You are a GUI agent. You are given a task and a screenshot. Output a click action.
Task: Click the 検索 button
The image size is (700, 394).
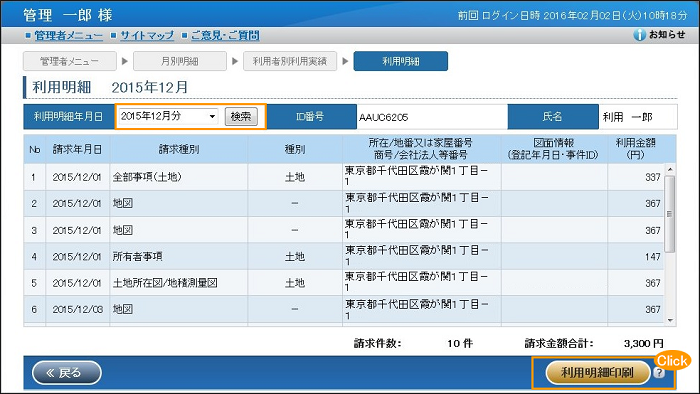coord(241,116)
